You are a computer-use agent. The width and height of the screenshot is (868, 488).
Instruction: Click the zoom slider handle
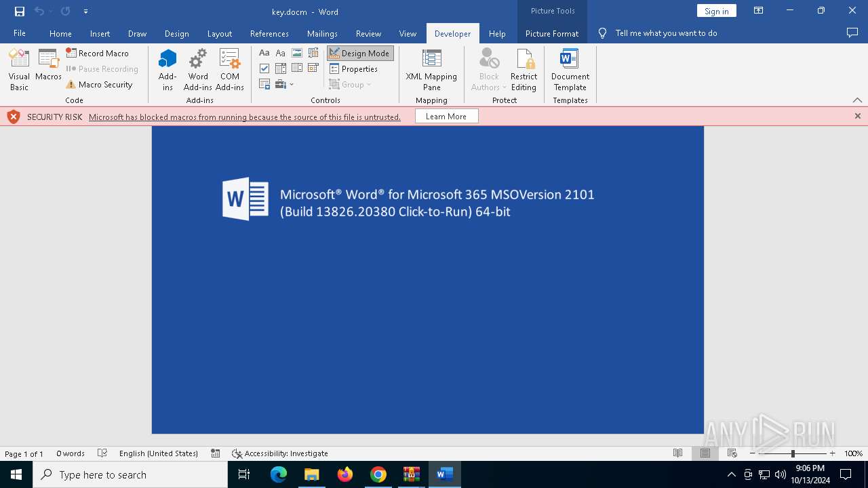793,453
